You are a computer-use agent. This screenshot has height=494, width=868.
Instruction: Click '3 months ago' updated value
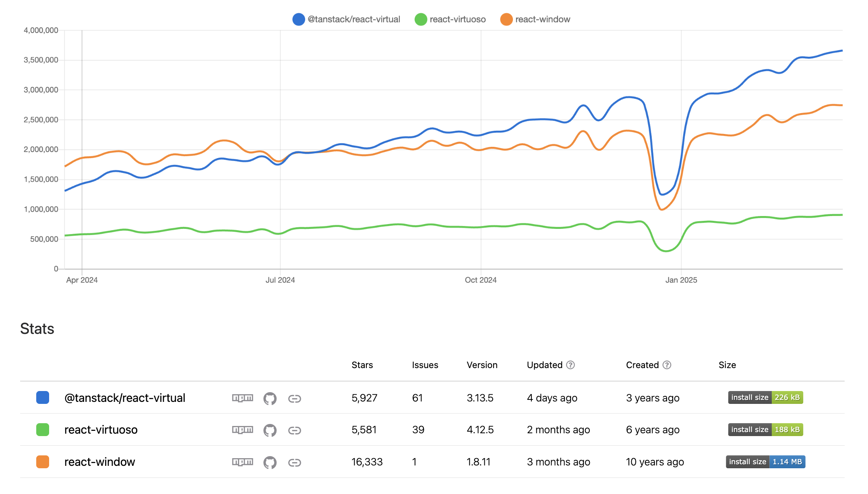click(x=558, y=462)
